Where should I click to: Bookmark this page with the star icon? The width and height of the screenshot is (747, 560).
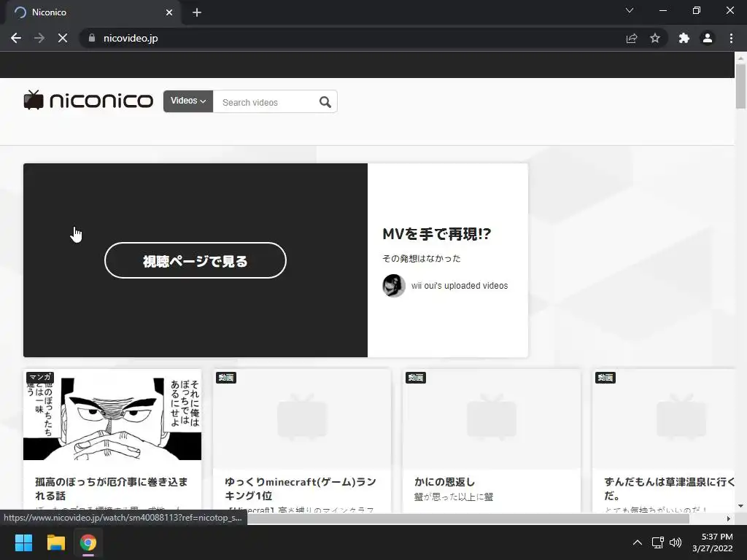tap(655, 38)
